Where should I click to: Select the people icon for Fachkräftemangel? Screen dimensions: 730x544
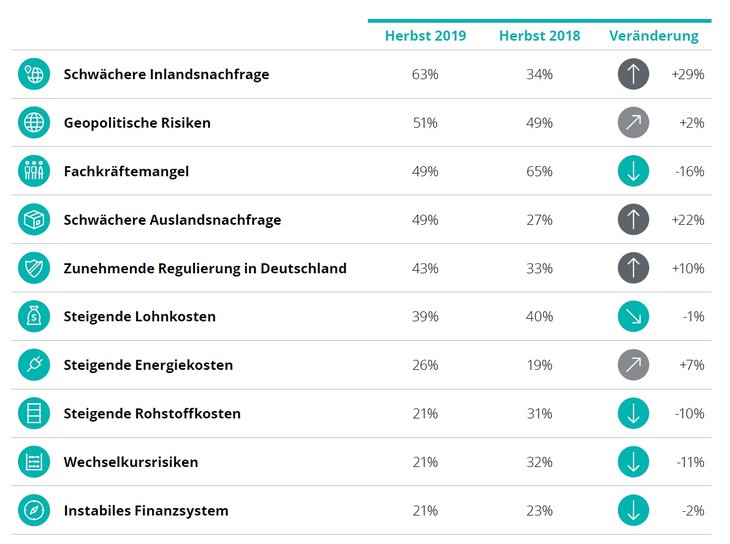point(34,171)
